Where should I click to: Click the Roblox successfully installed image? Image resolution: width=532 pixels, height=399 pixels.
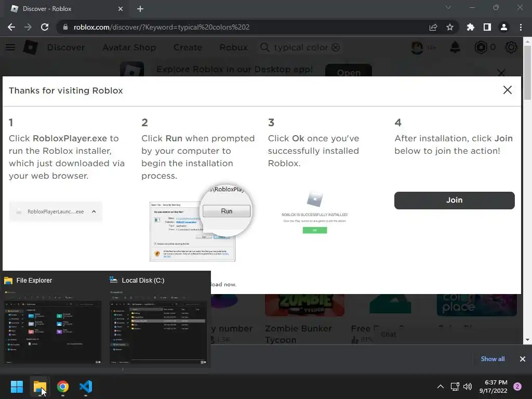point(314,212)
